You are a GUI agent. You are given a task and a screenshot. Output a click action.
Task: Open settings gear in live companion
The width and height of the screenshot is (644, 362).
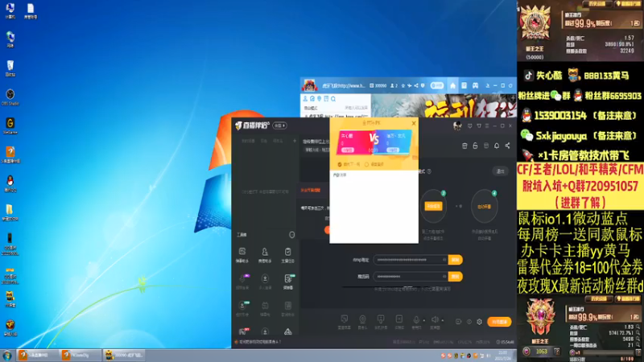point(479,322)
